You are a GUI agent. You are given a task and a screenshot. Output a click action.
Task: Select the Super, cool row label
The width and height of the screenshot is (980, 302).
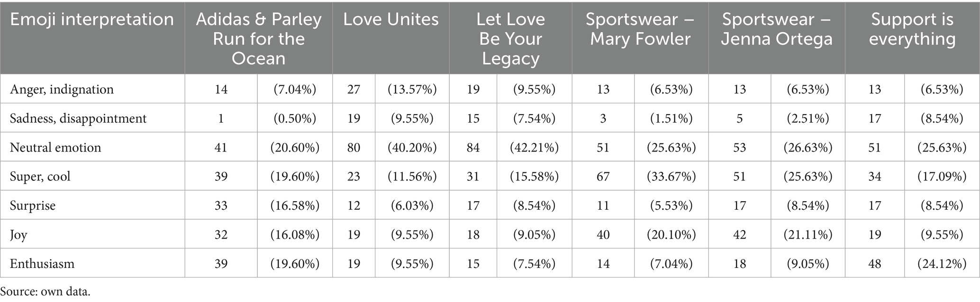40,177
